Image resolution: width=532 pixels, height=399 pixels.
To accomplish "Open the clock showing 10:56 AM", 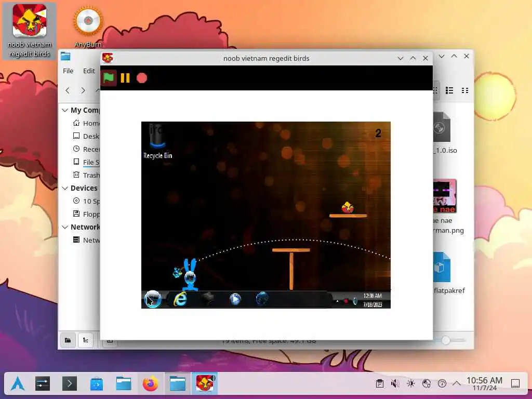I will pyautogui.click(x=485, y=384).
